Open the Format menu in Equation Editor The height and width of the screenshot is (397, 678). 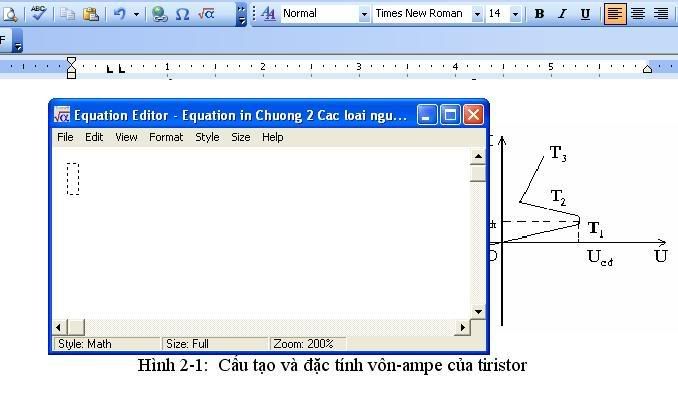pos(166,137)
